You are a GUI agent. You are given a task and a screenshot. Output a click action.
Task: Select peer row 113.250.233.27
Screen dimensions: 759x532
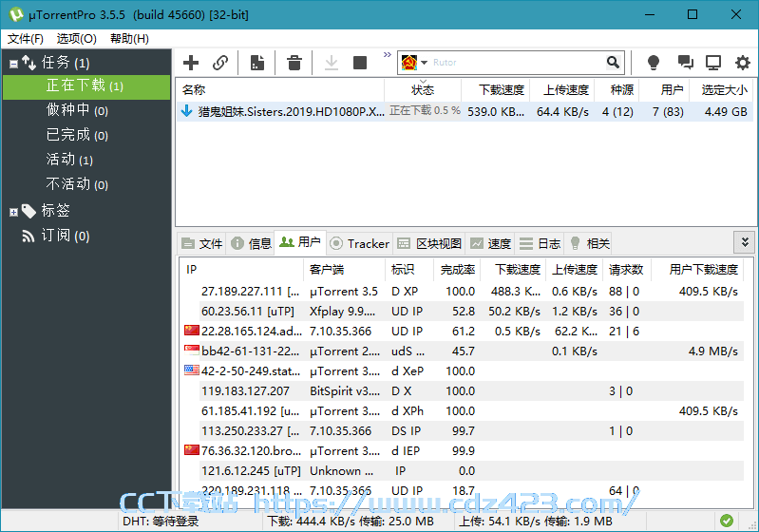coord(463,431)
